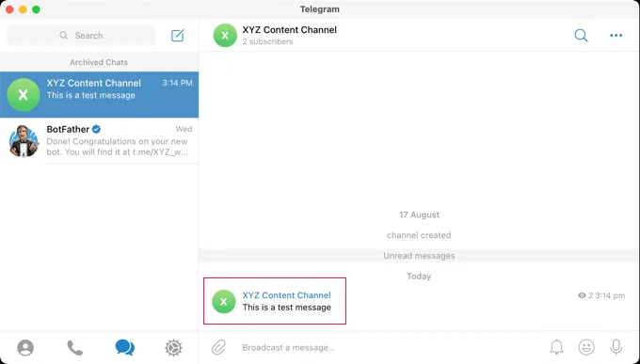
Task: Click the 'Unread messages' separator bar
Action: coord(419,256)
